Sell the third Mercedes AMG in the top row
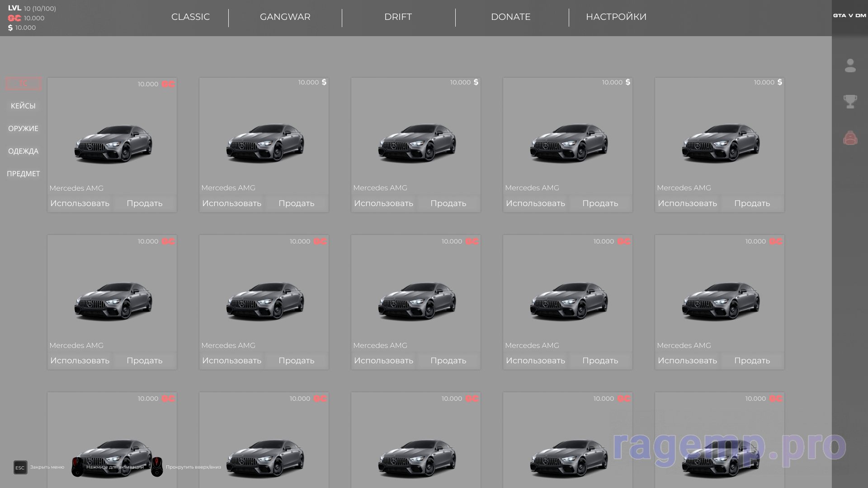The height and width of the screenshot is (488, 868). [448, 203]
